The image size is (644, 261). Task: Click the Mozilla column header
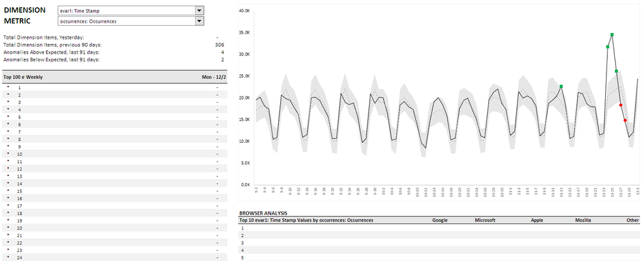(x=583, y=220)
